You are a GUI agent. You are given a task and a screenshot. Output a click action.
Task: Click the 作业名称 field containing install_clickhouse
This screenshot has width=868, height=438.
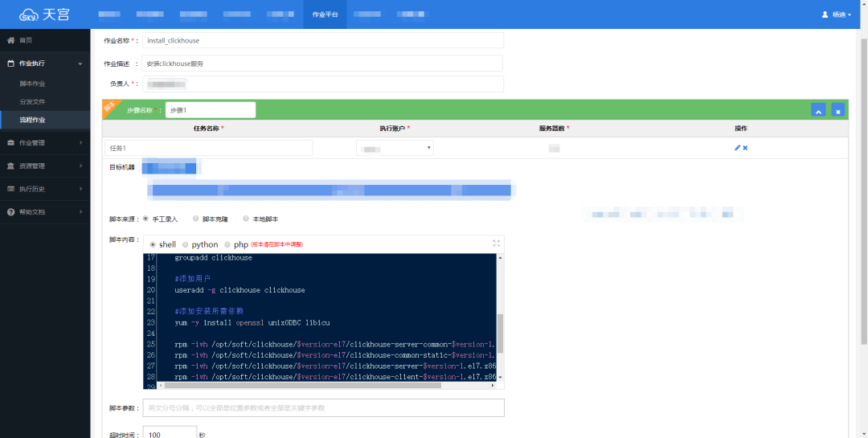[x=323, y=40]
